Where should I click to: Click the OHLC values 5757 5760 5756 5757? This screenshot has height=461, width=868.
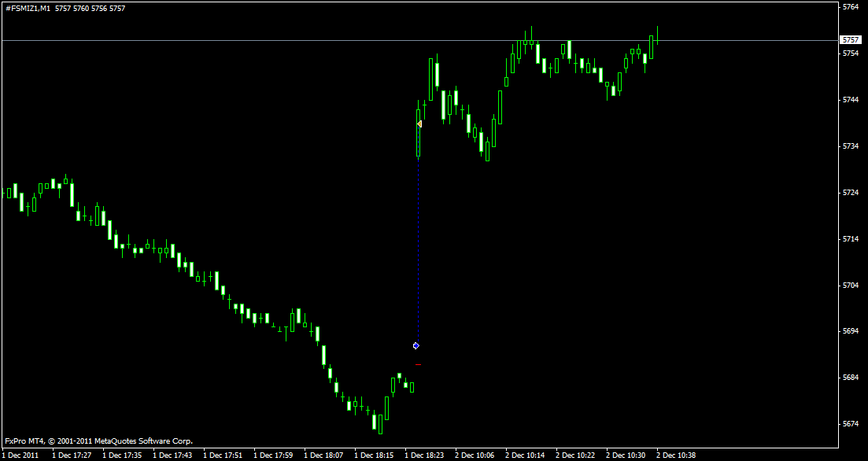tap(90, 9)
